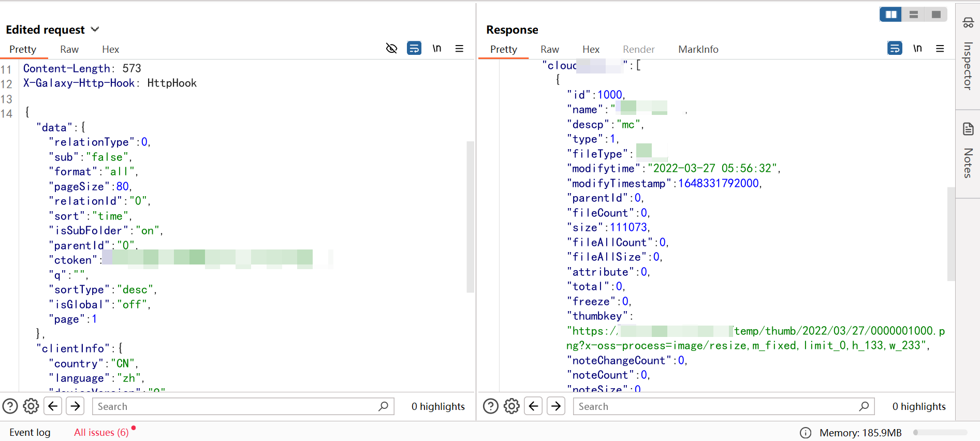Screen dimensions: 980x441
Task: Click response 0 highlights label
Action: [x=919, y=406]
